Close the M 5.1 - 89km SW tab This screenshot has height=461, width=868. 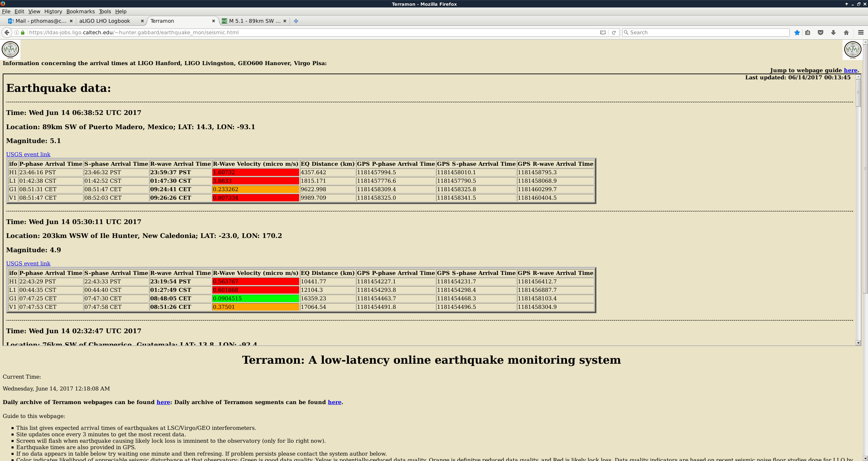pyautogui.click(x=284, y=21)
